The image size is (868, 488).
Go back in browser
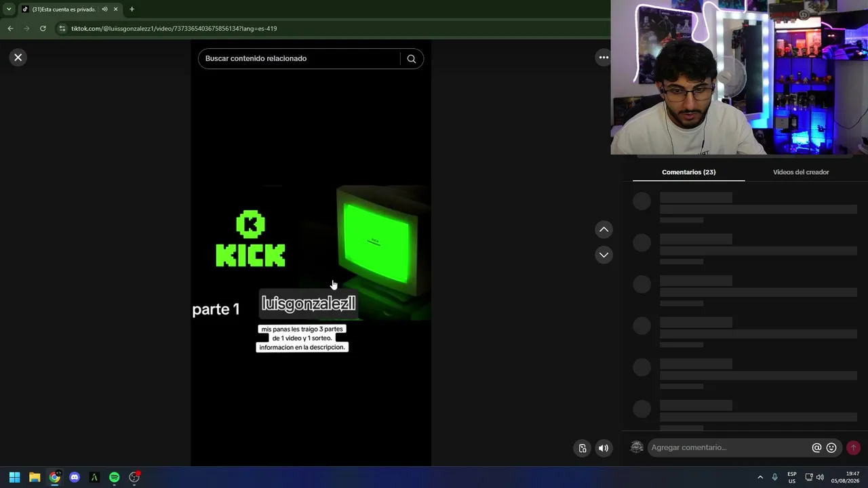[x=10, y=28]
